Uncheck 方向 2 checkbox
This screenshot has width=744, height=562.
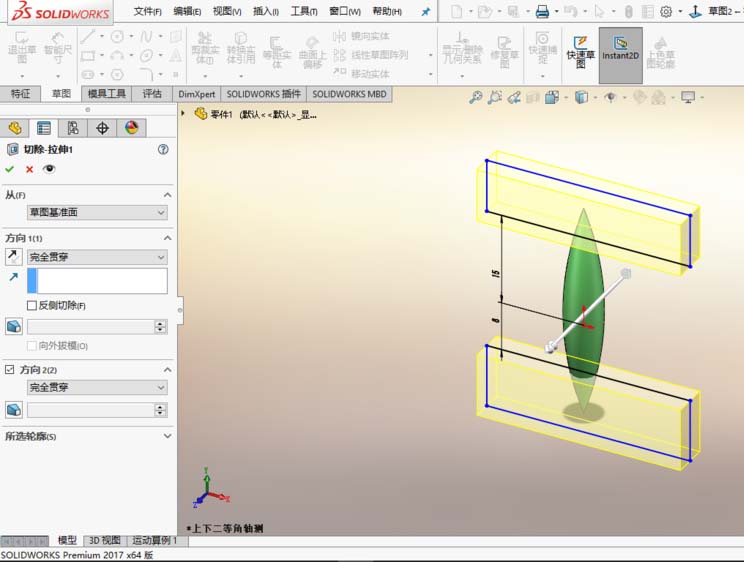tap(9, 369)
